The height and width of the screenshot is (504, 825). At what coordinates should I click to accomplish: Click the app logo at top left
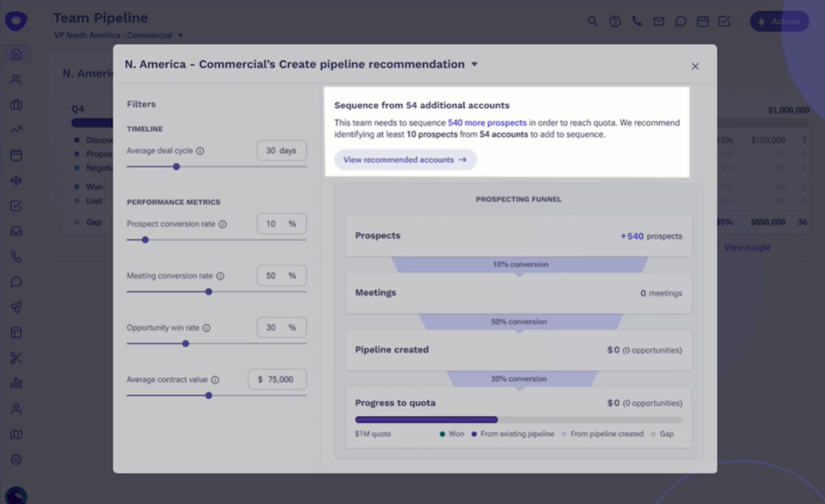[x=16, y=21]
